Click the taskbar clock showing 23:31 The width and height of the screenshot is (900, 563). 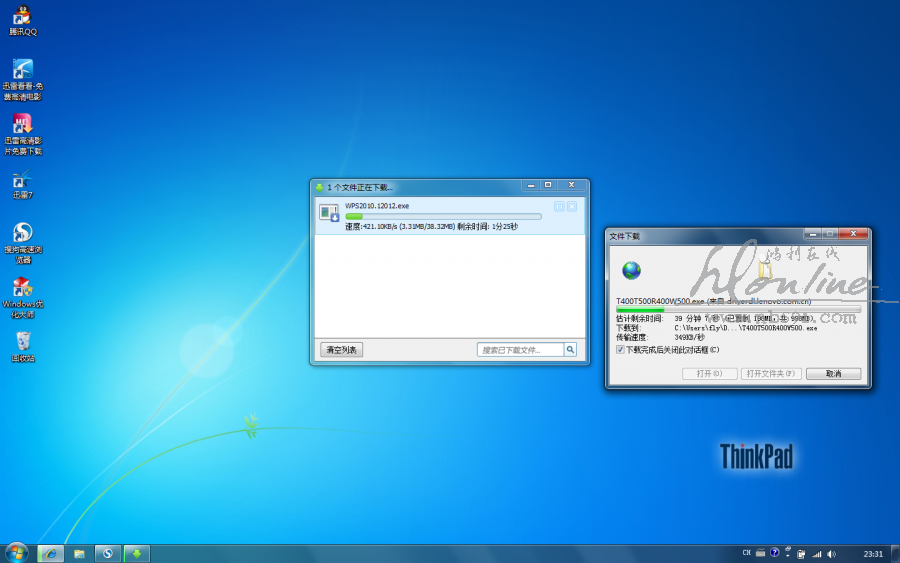[x=872, y=553]
